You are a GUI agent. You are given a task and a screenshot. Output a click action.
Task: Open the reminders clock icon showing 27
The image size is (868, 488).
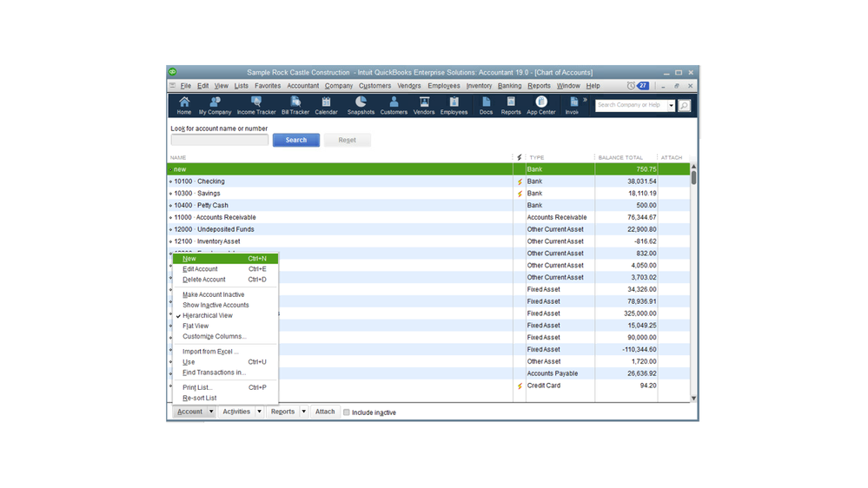[x=637, y=86]
